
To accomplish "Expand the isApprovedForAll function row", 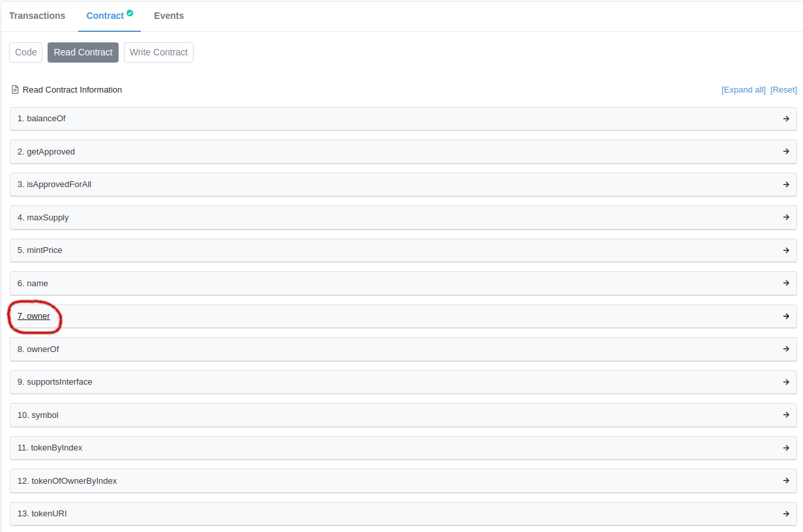I will click(54, 185).
